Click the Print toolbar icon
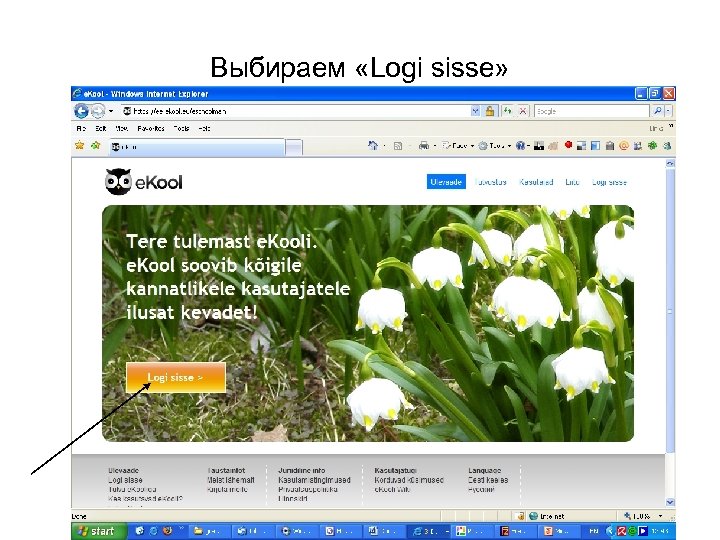 [x=424, y=146]
